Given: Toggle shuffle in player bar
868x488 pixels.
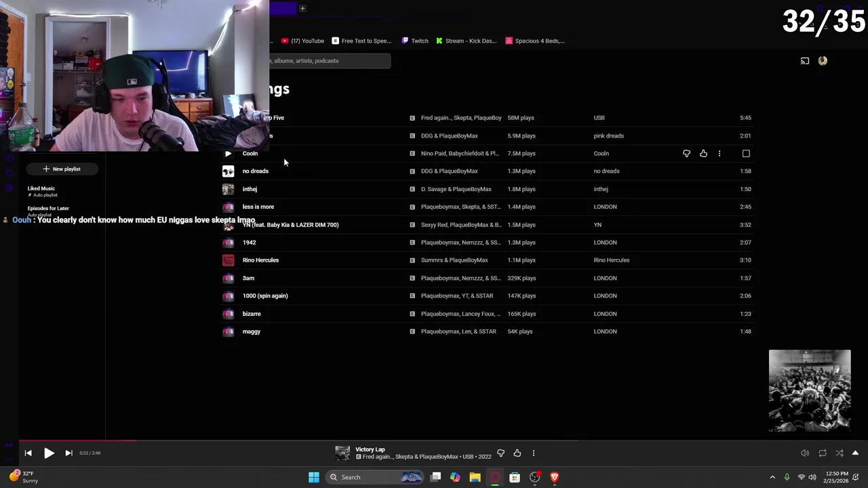Looking at the screenshot, I should [x=840, y=453].
